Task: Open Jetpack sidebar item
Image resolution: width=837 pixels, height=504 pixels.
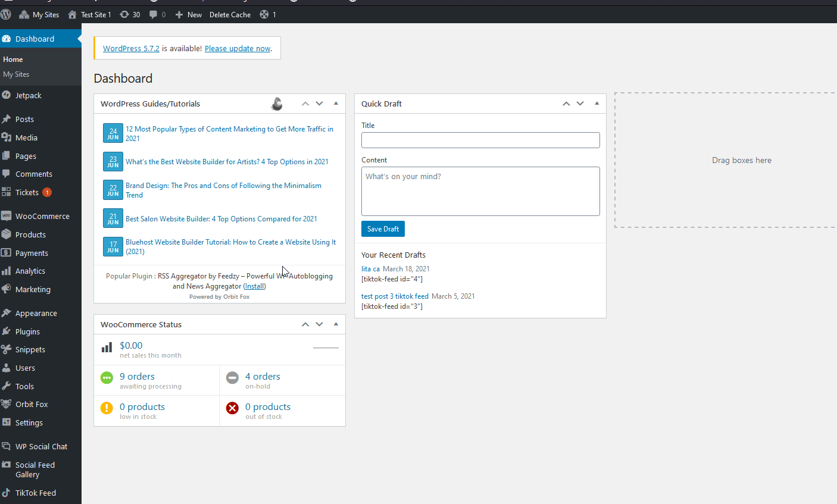Action: pyautogui.click(x=40, y=95)
